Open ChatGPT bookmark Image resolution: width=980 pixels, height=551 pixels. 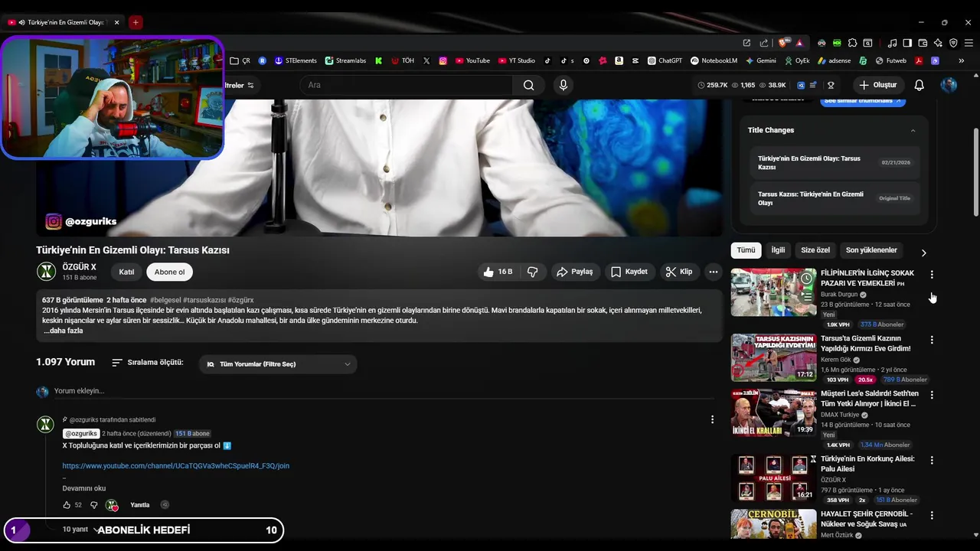[x=665, y=60]
